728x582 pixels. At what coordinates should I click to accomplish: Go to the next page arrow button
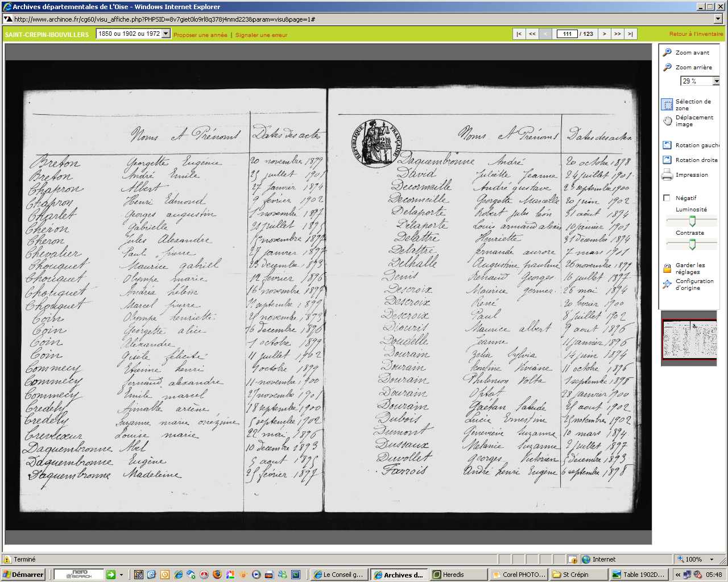pos(604,34)
